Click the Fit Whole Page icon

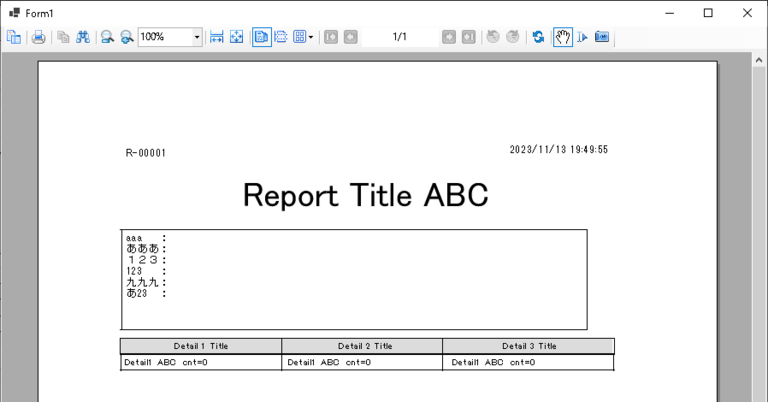click(x=236, y=37)
